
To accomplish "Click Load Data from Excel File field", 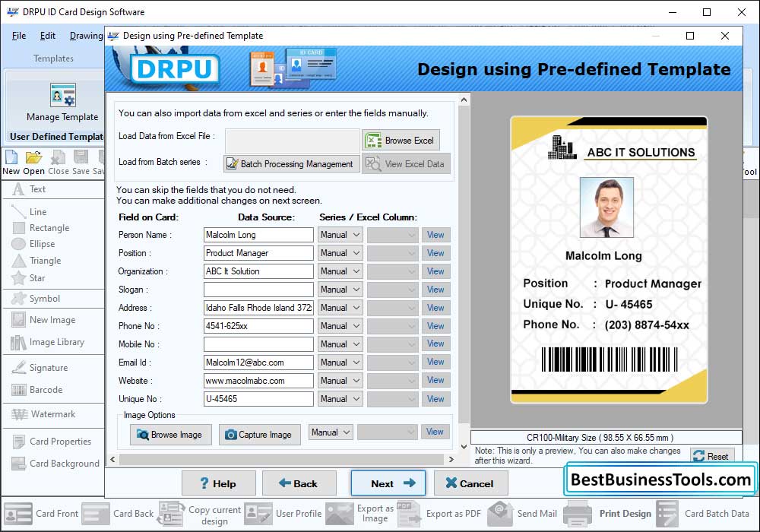I will pyautogui.click(x=293, y=141).
